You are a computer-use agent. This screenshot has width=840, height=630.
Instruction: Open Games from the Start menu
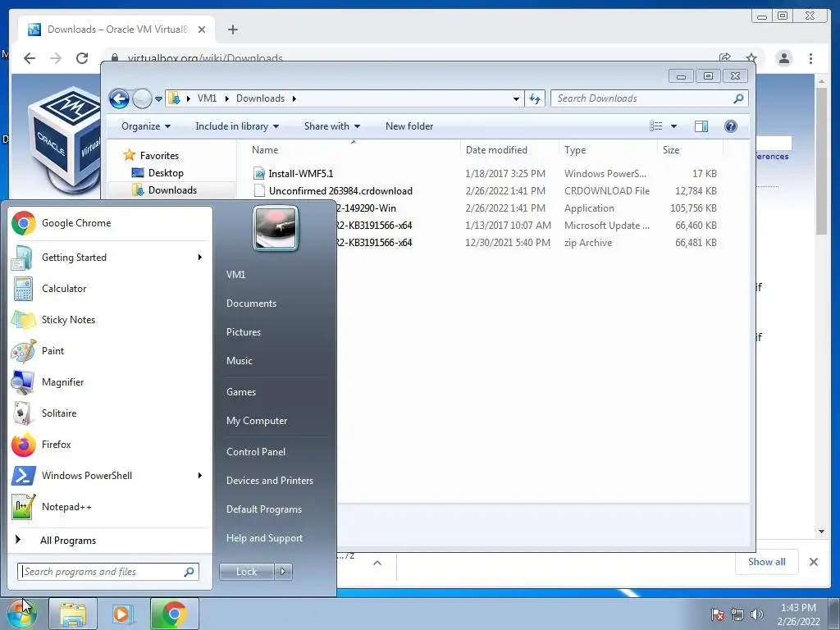coord(241,392)
